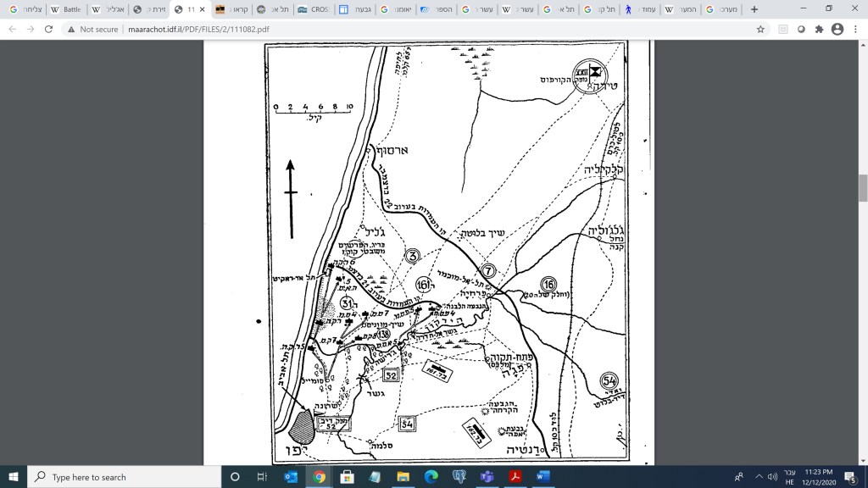868x488 pixels.
Task: Expand the hidden system tray icons chevron
Action: [758, 476]
